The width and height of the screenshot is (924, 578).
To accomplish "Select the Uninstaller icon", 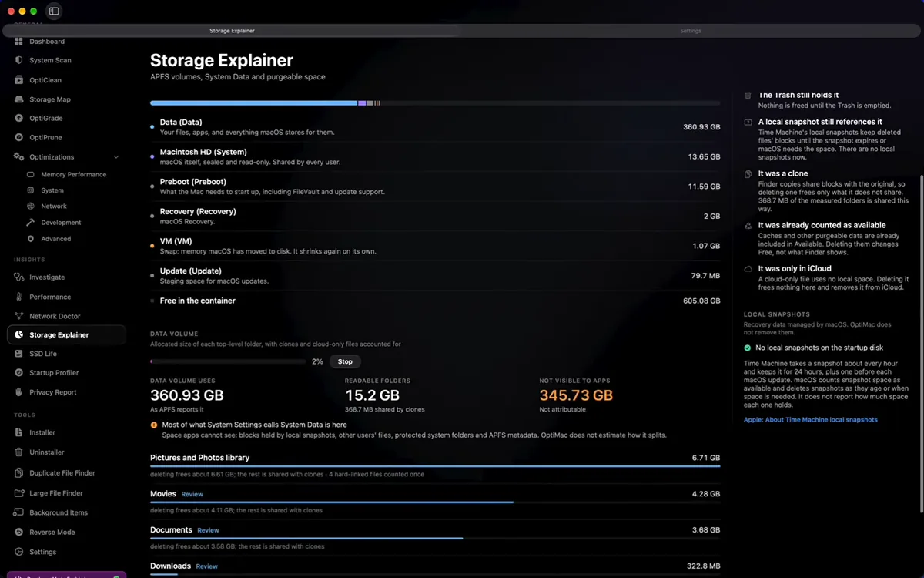I will pos(19,452).
